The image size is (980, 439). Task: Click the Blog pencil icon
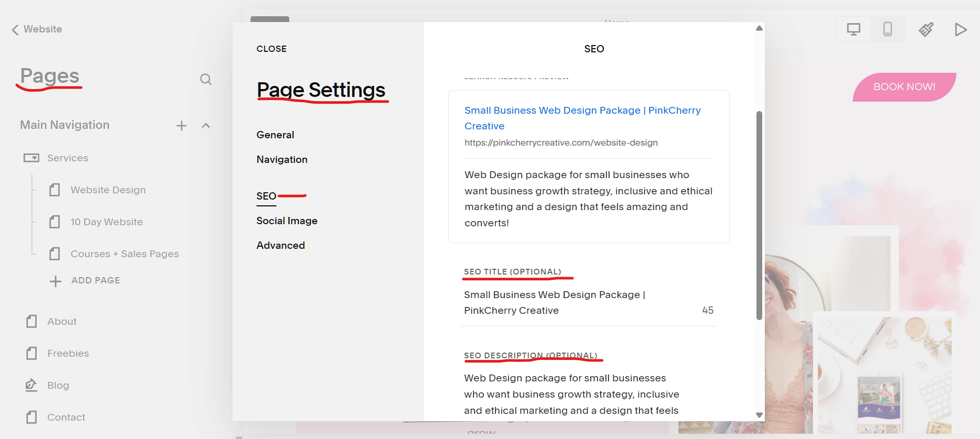pyautogui.click(x=31, y=385)
